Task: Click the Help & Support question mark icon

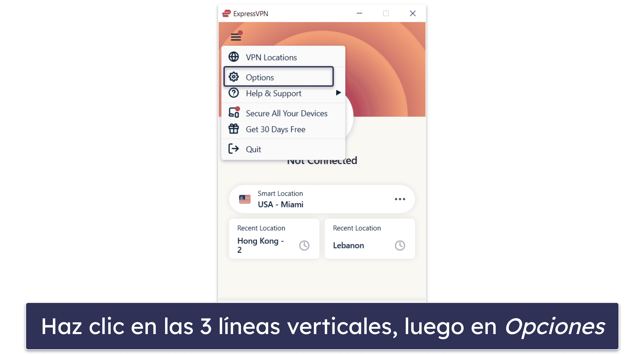Action: (x=234, y=93)
